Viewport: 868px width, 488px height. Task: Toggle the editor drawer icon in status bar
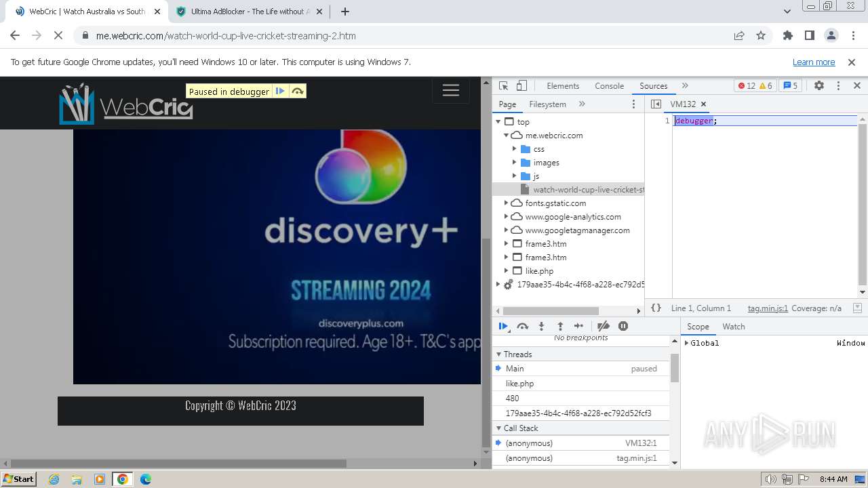(857, 308)
